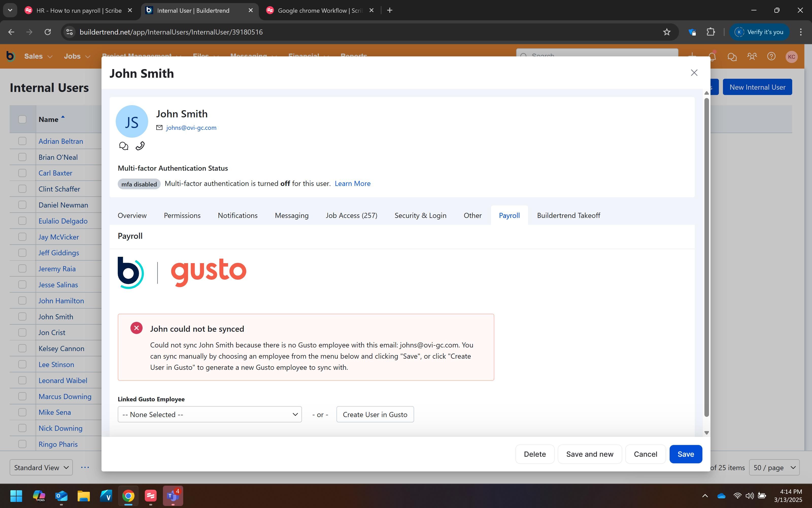The height and width of the screenshot is (508, 812).
Task: Click the ellipsis icon beside Standard View
Action: [x=85, y=467]
